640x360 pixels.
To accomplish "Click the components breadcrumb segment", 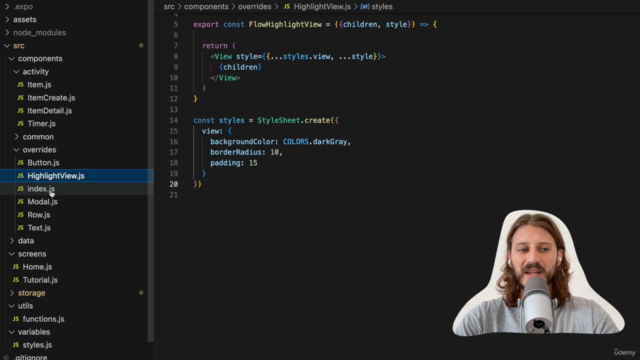I will tap(206, 7).
